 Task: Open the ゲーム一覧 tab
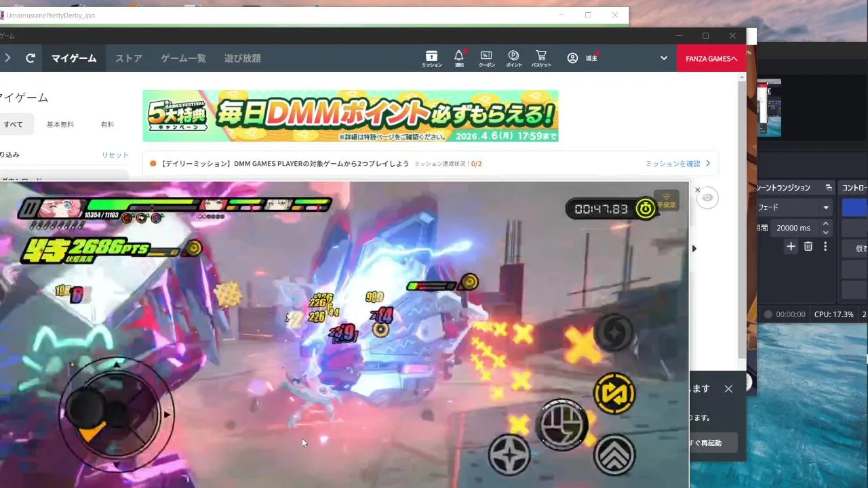183,58
